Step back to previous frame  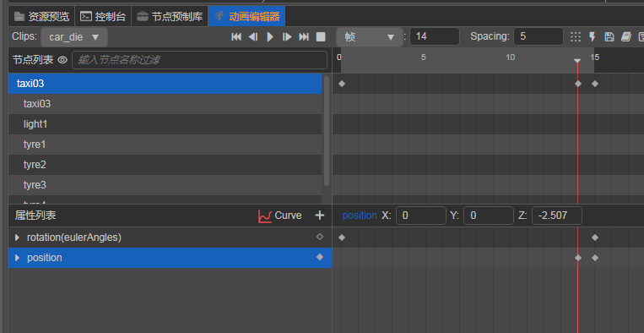click(x=253, y=37)
